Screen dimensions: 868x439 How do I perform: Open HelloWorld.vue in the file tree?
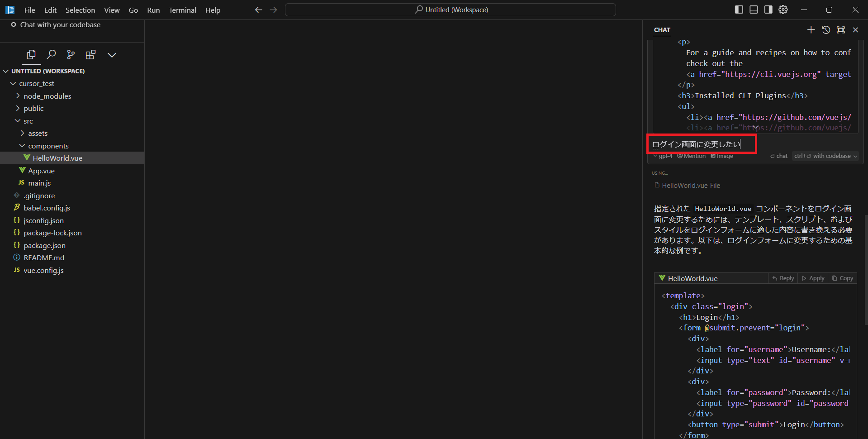click(72, 158)
